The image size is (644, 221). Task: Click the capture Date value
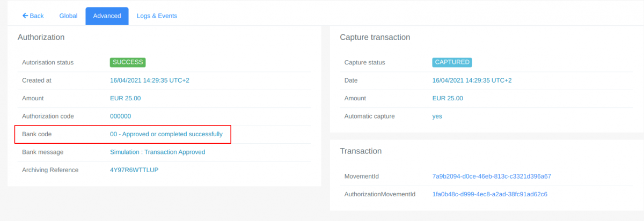(x=472, y=80)
